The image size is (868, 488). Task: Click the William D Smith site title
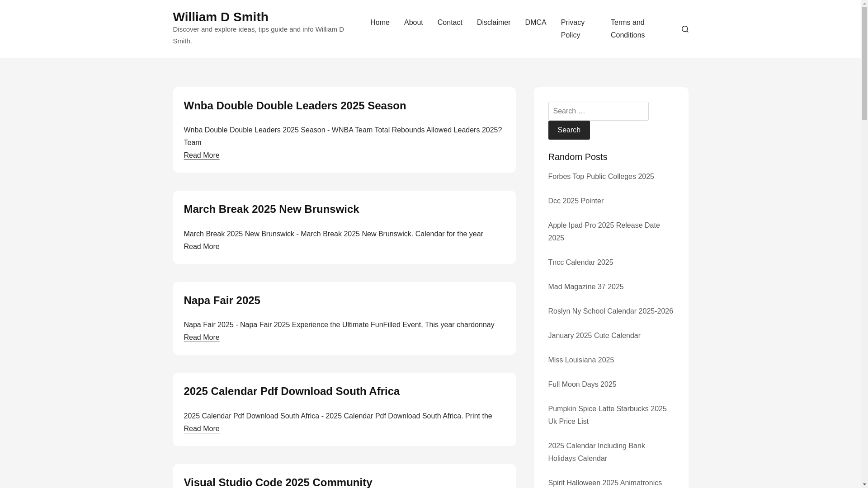tap(220, 17)
